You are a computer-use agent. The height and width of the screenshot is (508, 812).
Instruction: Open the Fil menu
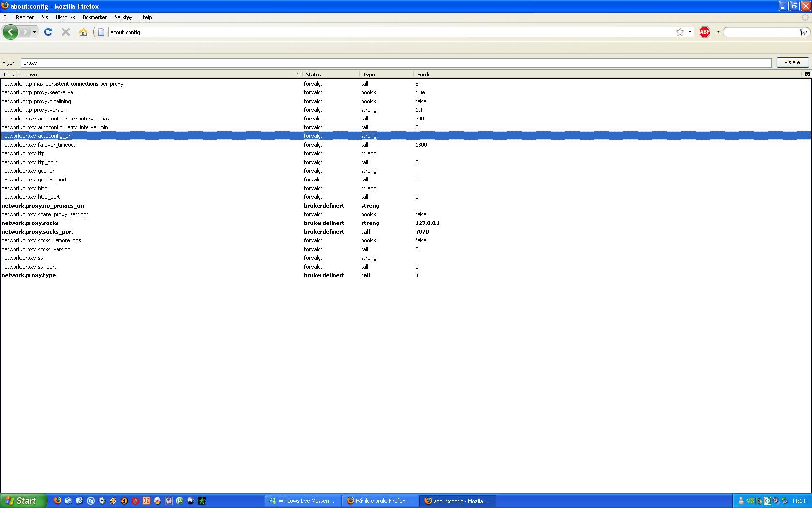[6, 17]
